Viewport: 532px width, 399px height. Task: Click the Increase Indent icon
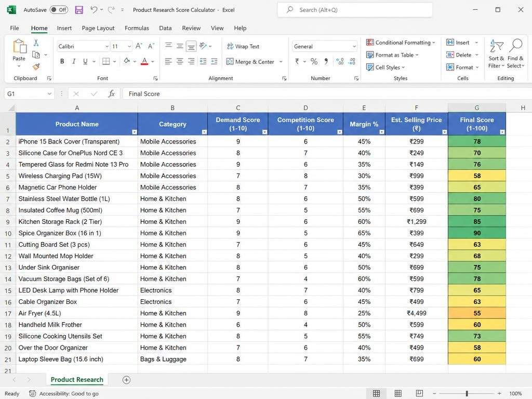(x=214, y=61)
